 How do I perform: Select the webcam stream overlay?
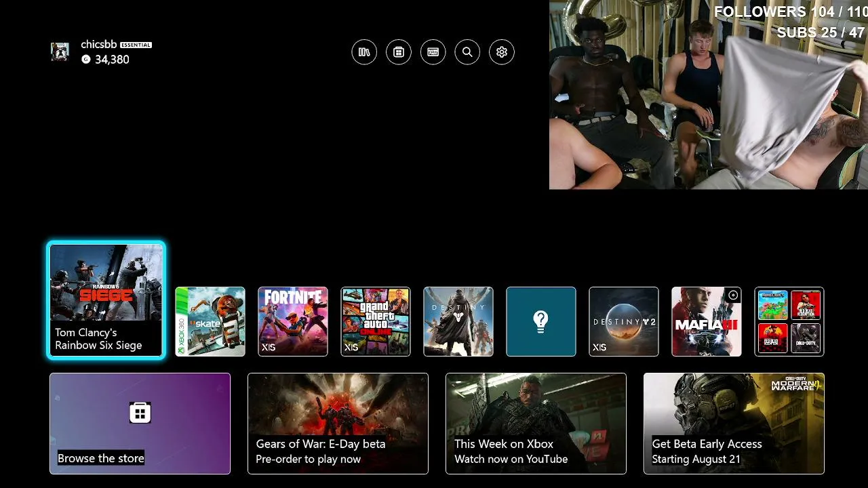(x=709, y=95)
